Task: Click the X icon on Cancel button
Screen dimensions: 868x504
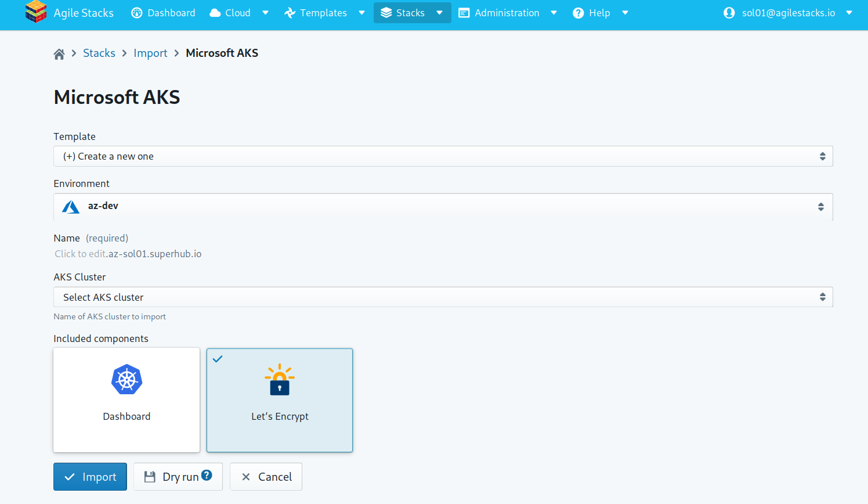Action: [x=246, y=477]
